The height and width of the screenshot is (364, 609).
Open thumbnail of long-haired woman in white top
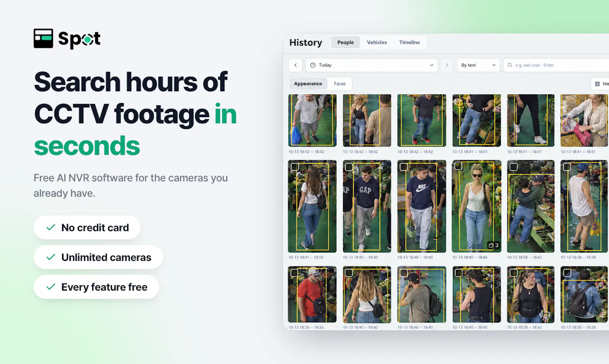coord(367,294)
